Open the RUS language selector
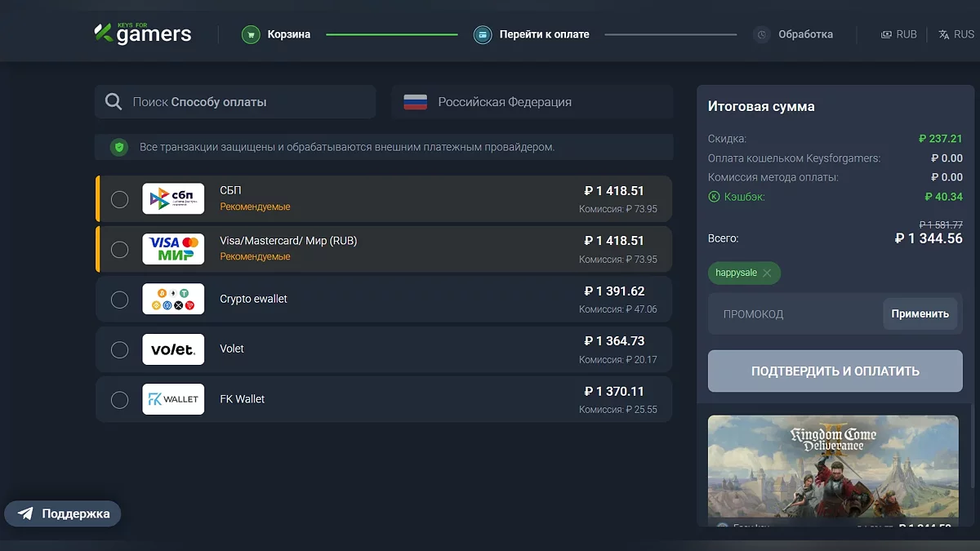Image resolution: width=980 pixels, height=551 pixels. coord(956,34)
